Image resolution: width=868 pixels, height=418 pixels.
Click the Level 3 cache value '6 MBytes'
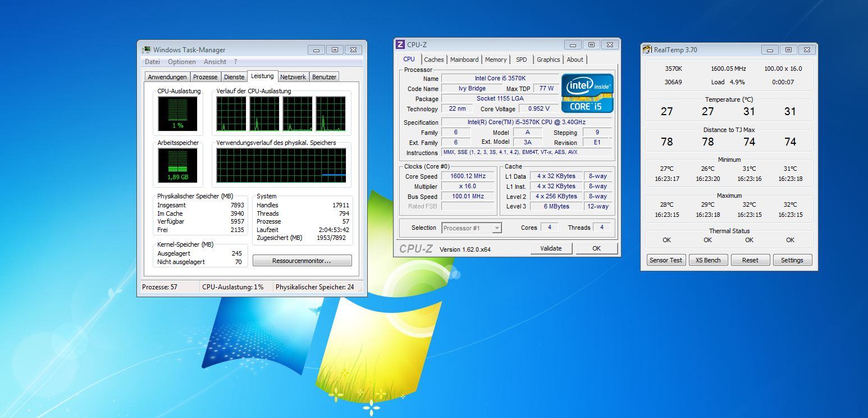556,207
